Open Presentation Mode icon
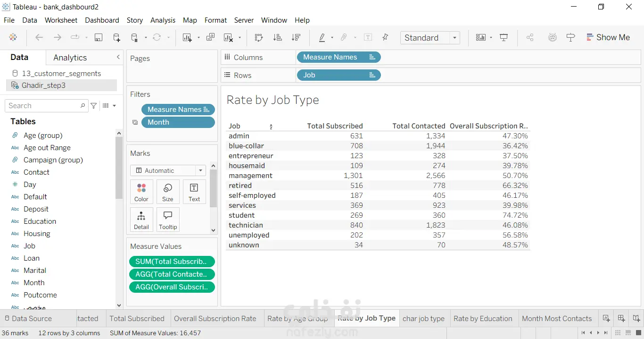Screen dimensions: 644x339 point(504,38)
